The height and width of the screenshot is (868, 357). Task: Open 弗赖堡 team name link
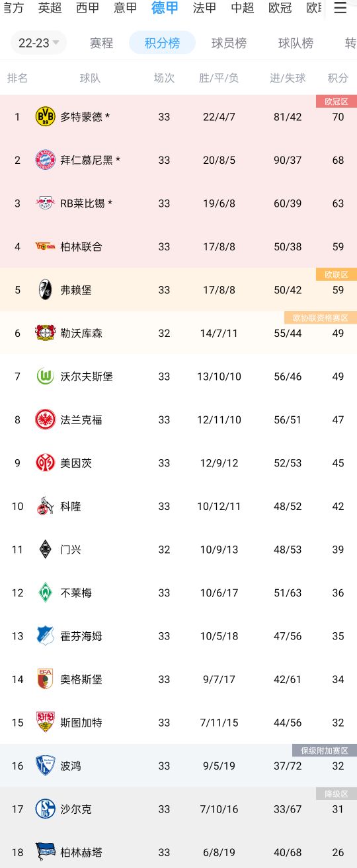[76, 290]
